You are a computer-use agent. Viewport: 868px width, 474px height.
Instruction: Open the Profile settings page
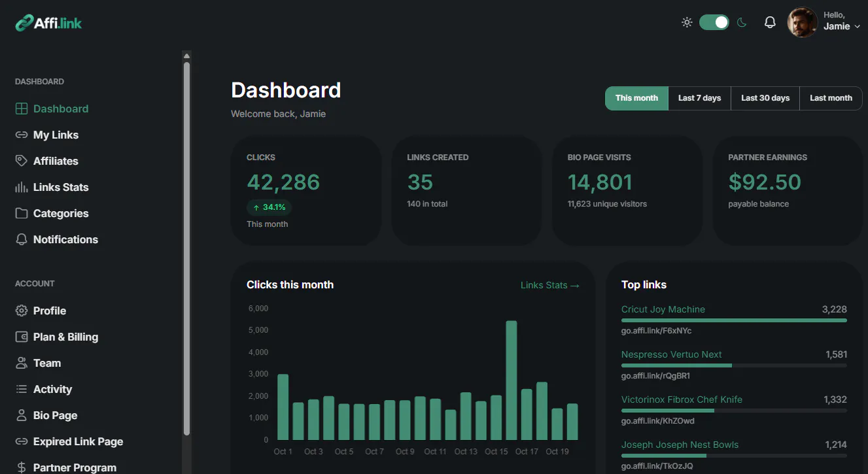click(50, 311)
